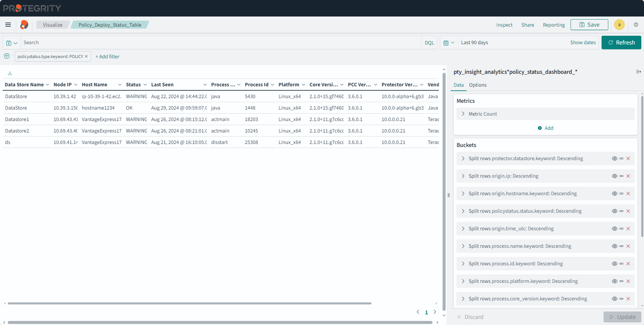Open the calendar quick date picker

click(449, 43)
